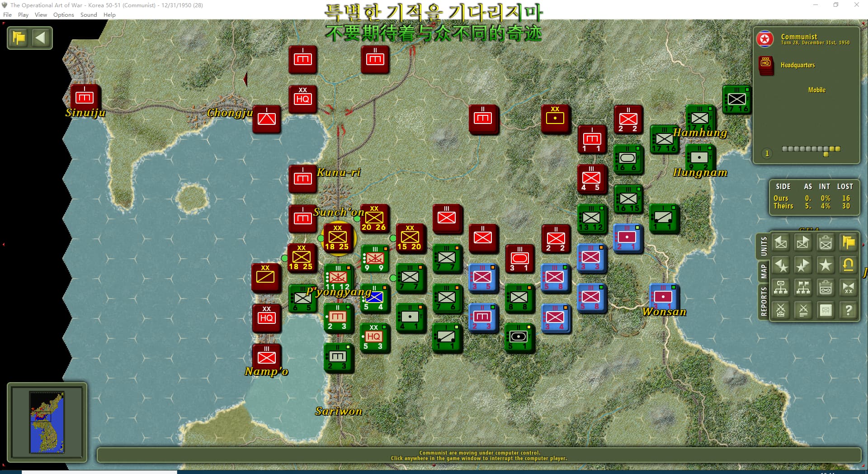Screen dimensions: 868x474
Task: Click the left arrow back button
Action: coord(41,38)
